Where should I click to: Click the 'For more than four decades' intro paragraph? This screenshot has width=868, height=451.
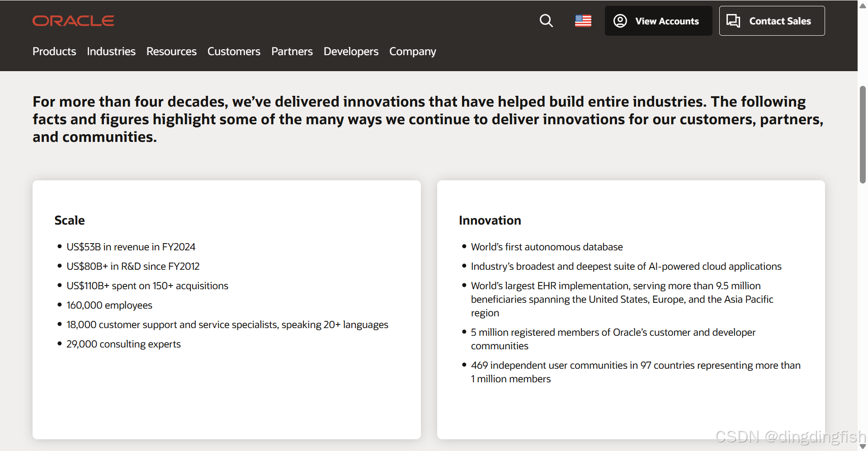(428, 119)
